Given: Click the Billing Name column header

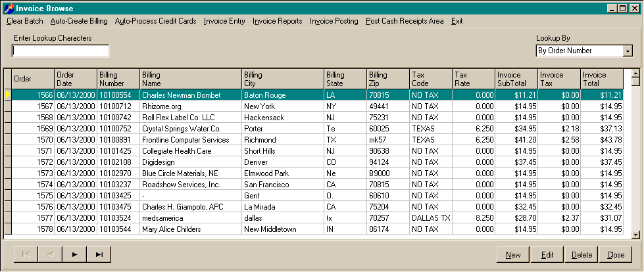Looking at the screenshot, I should pos(190,79).
